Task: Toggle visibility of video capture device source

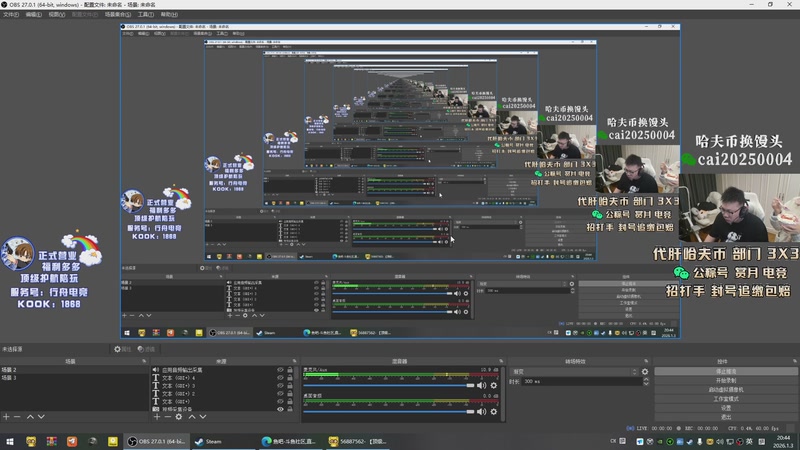Action: 280,409
